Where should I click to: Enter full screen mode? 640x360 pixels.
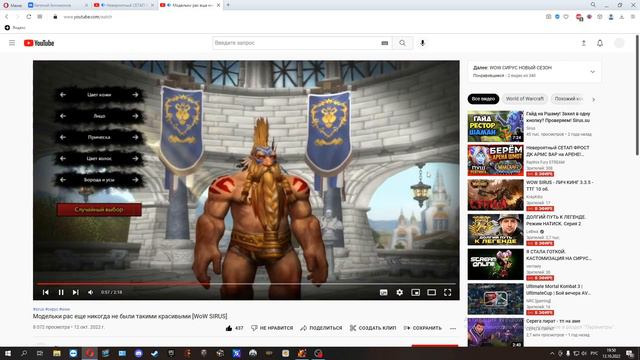[448, 292]
